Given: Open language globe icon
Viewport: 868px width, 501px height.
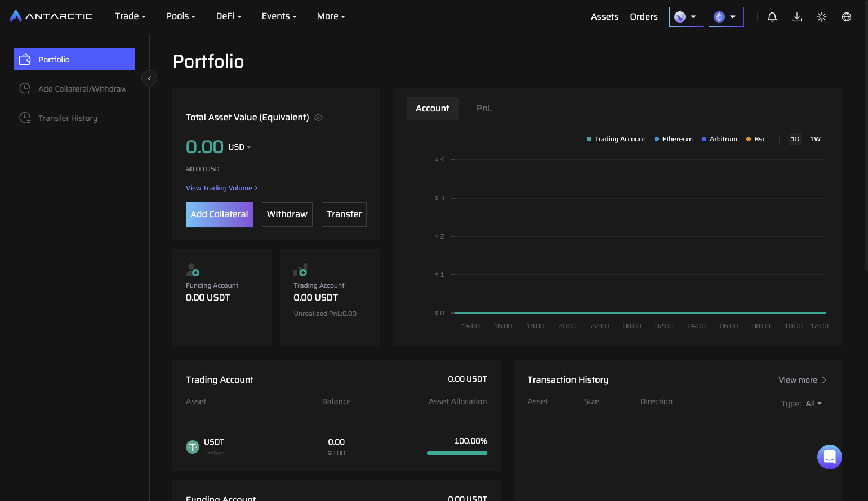Looking at the screenshot, I should (x=847, y=17).
